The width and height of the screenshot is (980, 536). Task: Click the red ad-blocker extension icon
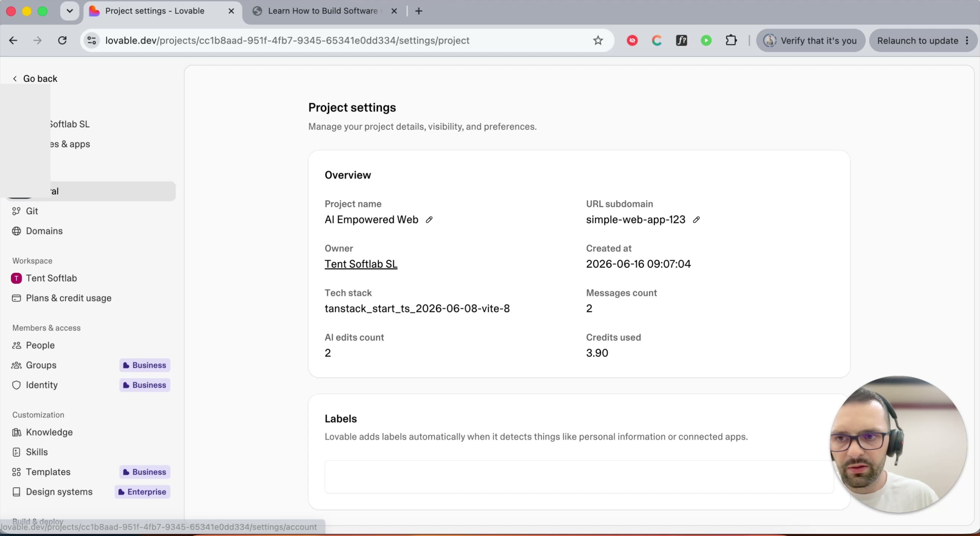coord(632,40)
